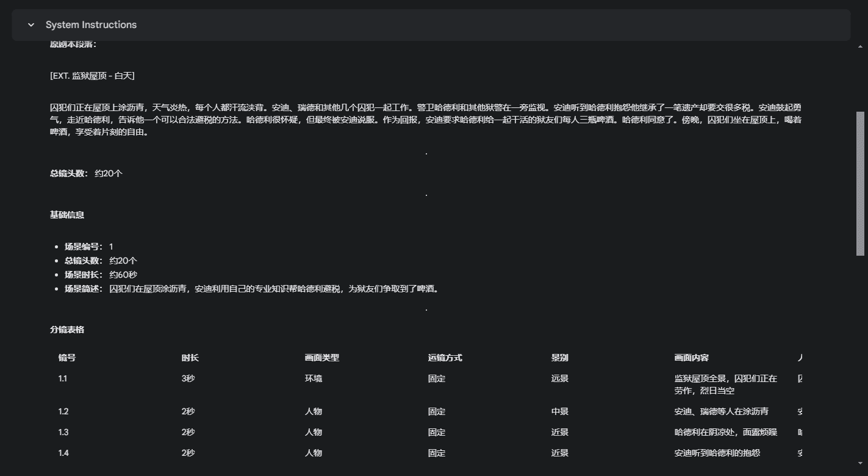The image size is (868, 476).
Task: Click the '时长' column header
Action: (x=190, y=358)
